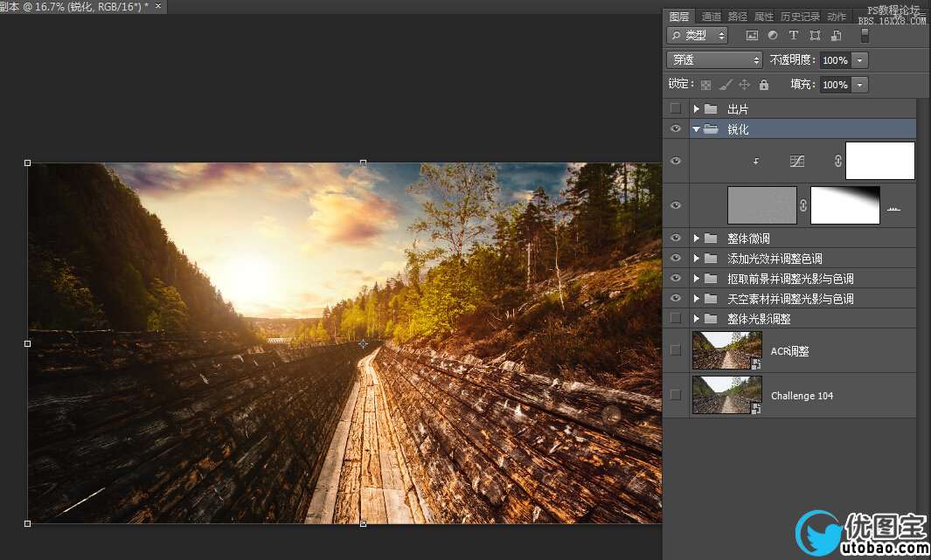Click the folder icon of 添加光效并调整色调 group

click(x=711, y=259)
